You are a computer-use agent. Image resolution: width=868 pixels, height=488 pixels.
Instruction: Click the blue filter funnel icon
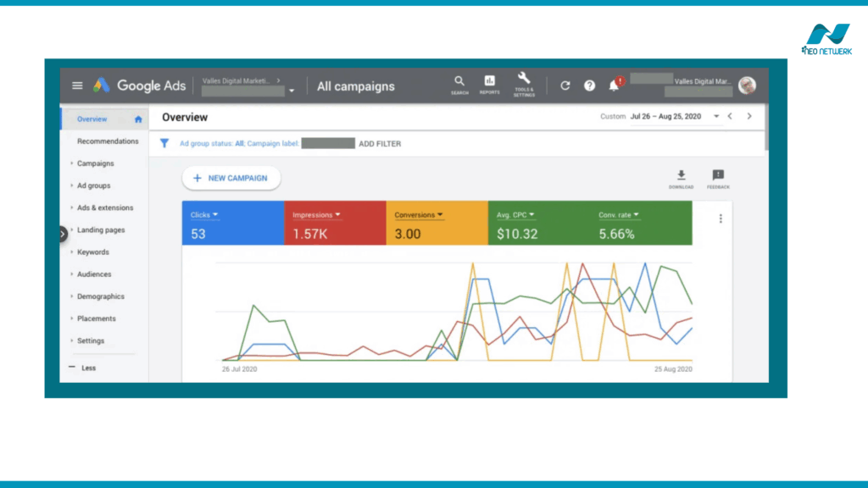tap(164, 143)
